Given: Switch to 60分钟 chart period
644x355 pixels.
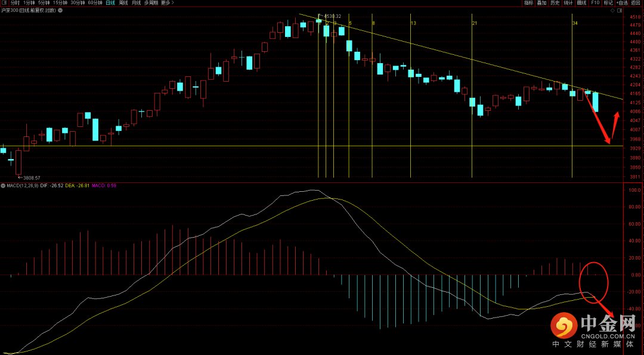Looking at the screenshot, I should point(95,3).
